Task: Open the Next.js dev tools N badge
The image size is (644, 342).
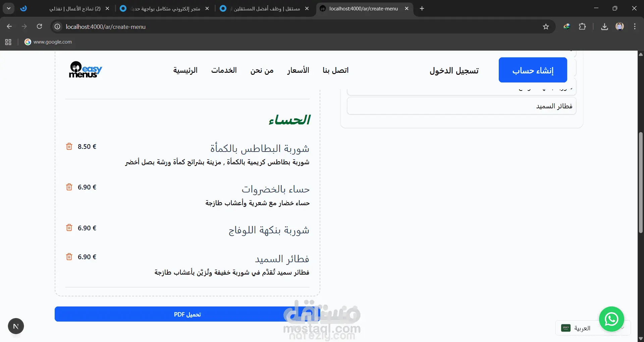Action: tap(16, 326)
